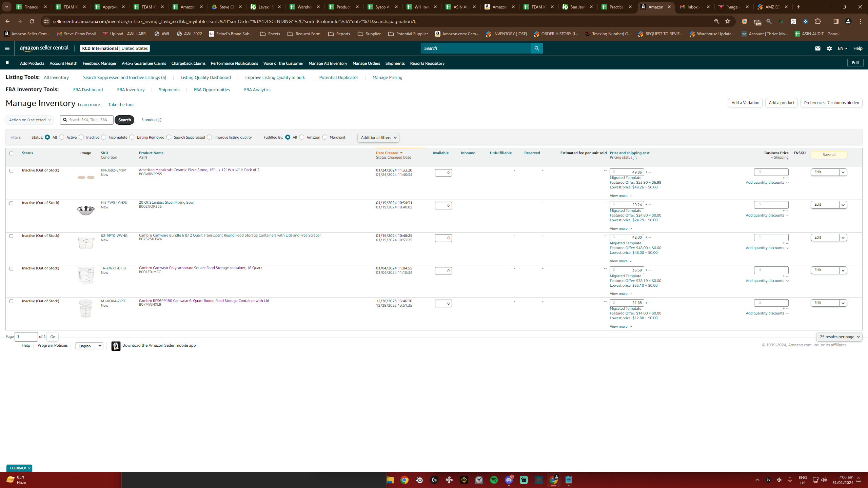Viewport: 868px width, 488px height.
Task: Open Manage Orders in the top menu
Action: point(366,63)
